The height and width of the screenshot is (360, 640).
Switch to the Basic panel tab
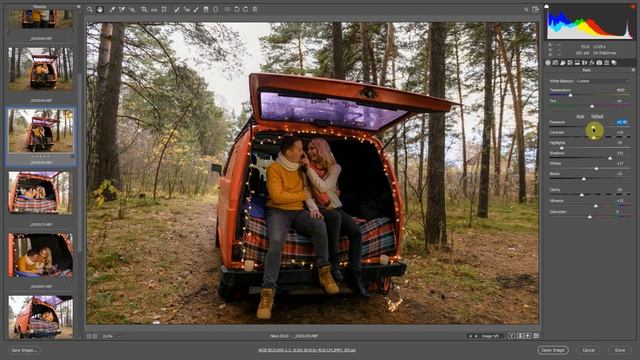click(548, 63)
